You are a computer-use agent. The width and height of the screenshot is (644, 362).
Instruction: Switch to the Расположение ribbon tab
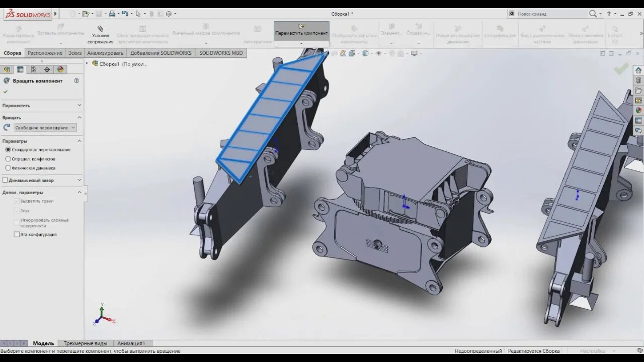pyautogui.click(x=45, y=53)
